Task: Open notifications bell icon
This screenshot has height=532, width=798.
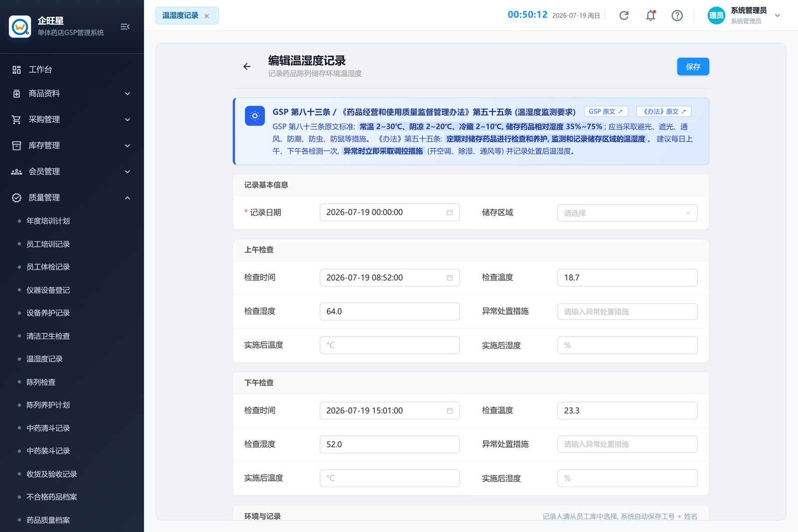Action: coord(650,15)
